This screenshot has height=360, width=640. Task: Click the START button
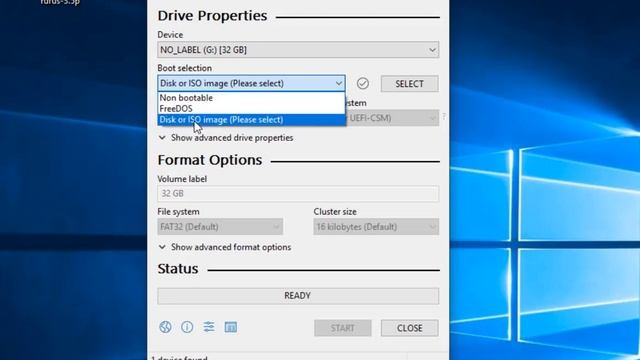click(342, 328)
